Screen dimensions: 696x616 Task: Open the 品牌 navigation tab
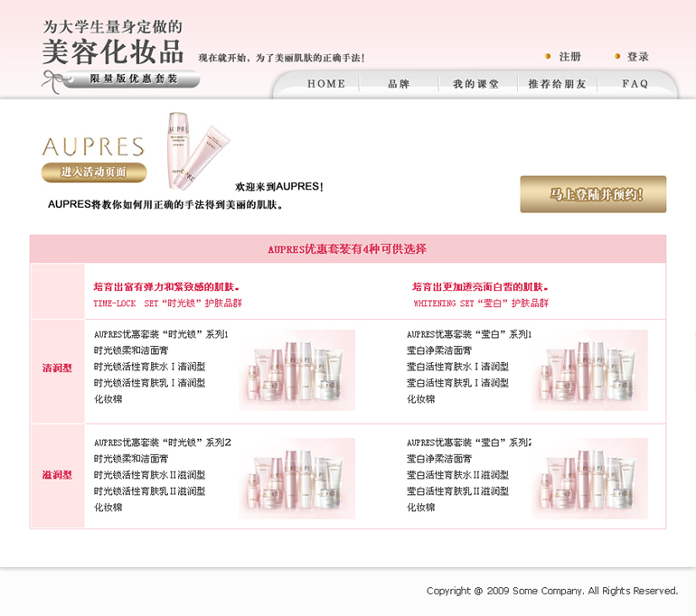[x=399, y=83]
